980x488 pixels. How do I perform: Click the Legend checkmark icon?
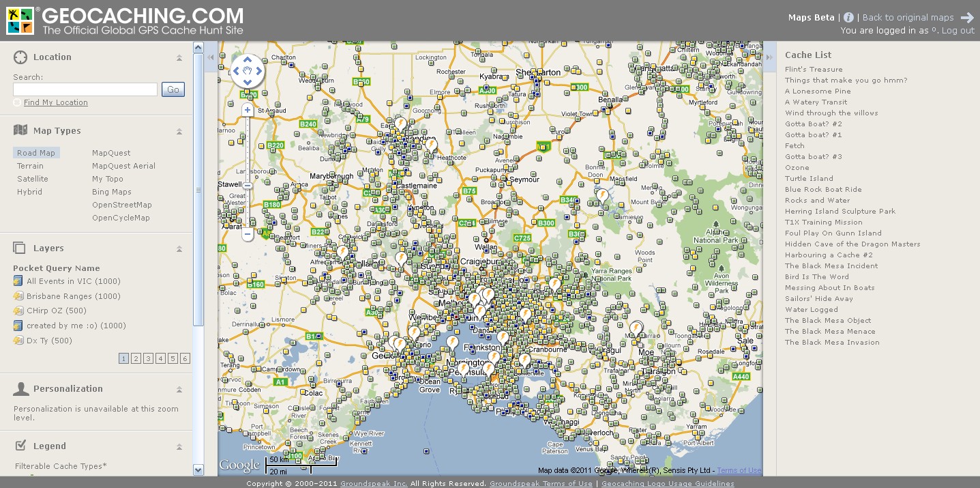[x=20, y=446]
